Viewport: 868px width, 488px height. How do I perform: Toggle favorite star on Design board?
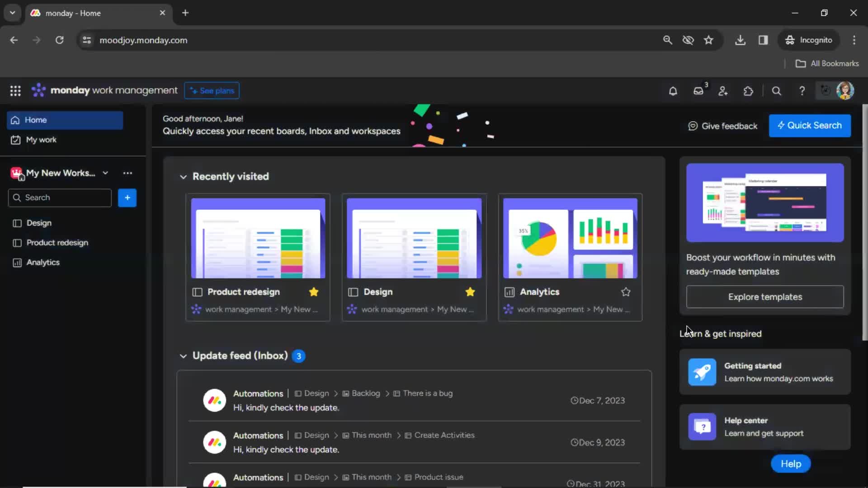[x=470, y=292]
